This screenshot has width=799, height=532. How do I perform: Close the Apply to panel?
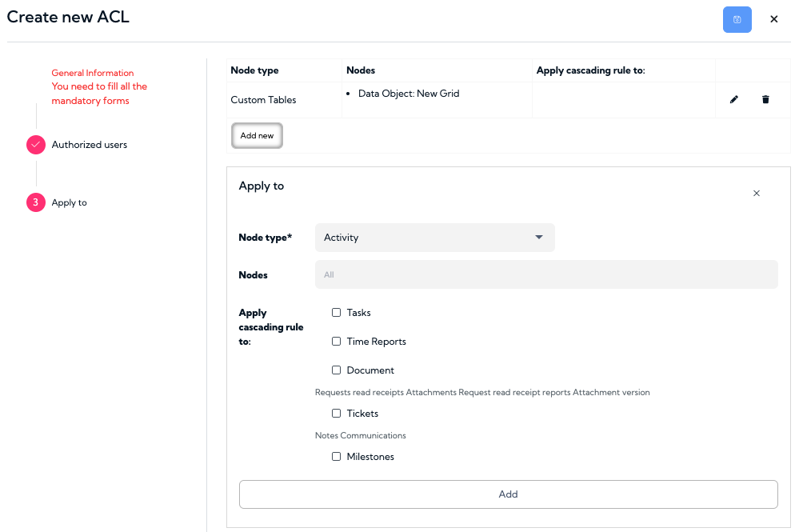coord(756,193)
